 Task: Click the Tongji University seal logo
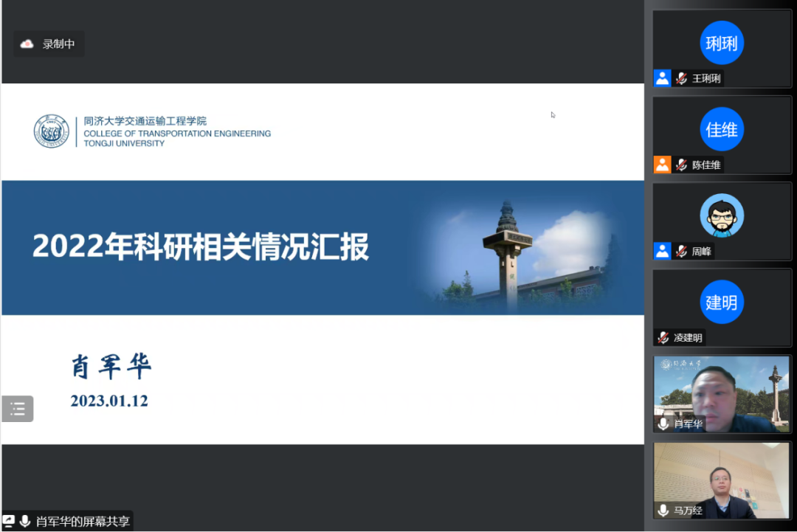coord(51,131)
